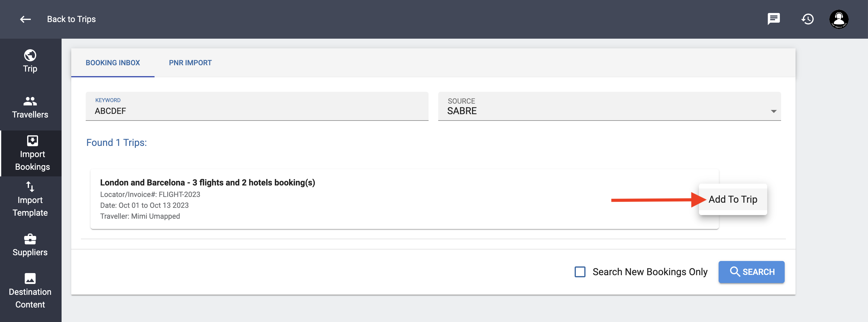Click the Travellers sidebar label
The height and width of the screenshot is (322, 868).
[x=30, y=115]
